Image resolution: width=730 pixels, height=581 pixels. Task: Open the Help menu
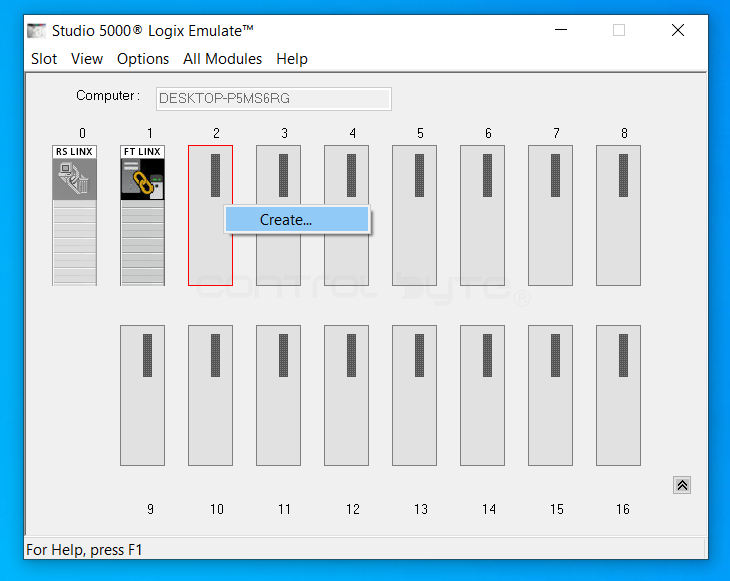[292, 59]
